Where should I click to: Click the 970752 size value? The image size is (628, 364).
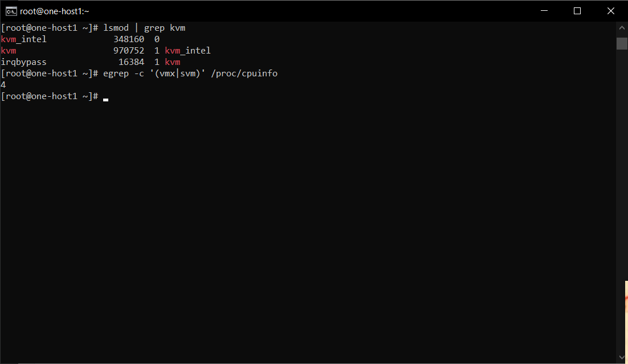[x=129, y=51]
